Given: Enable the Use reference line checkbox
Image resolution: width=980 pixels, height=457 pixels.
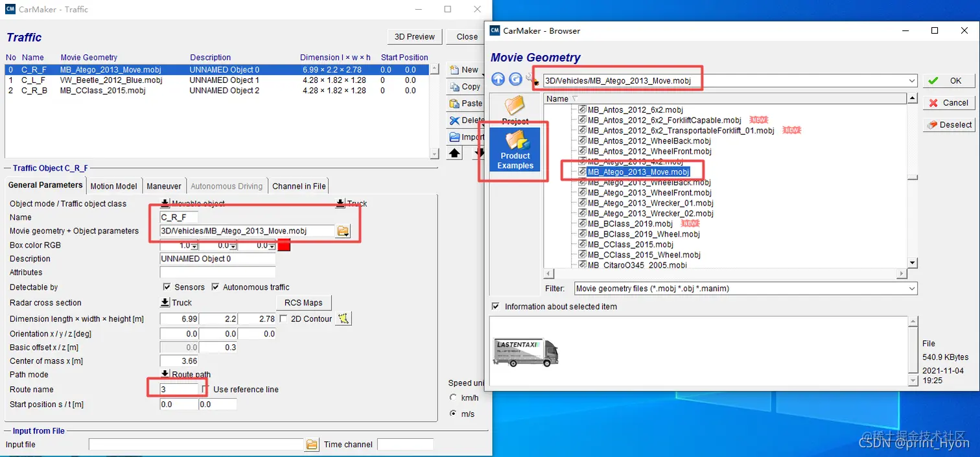Looking at the screenshot, I should [x=205, y=390].
